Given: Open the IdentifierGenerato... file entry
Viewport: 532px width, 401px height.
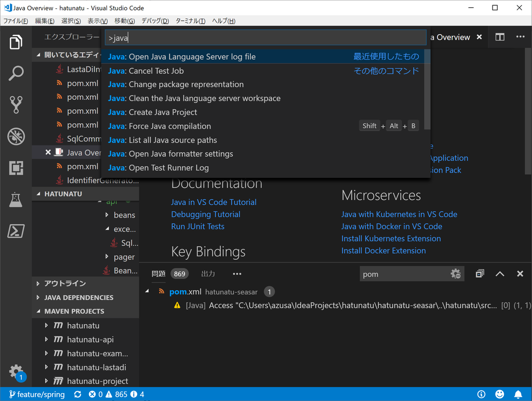Looking at the screenshot, I should (x=86, y=180).
